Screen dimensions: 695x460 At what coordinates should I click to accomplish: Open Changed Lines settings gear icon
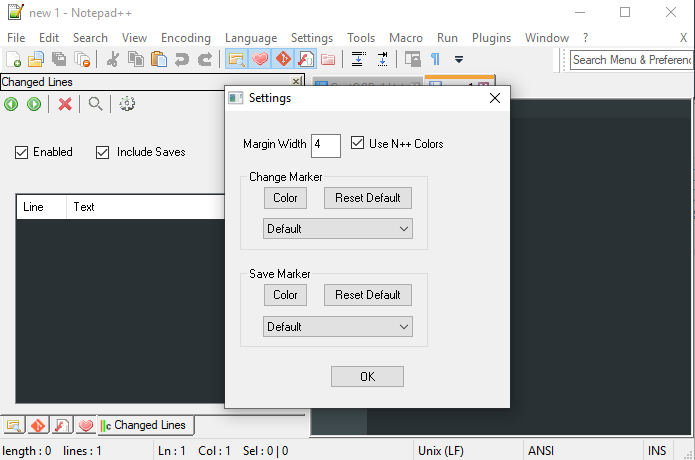point(127,104)
